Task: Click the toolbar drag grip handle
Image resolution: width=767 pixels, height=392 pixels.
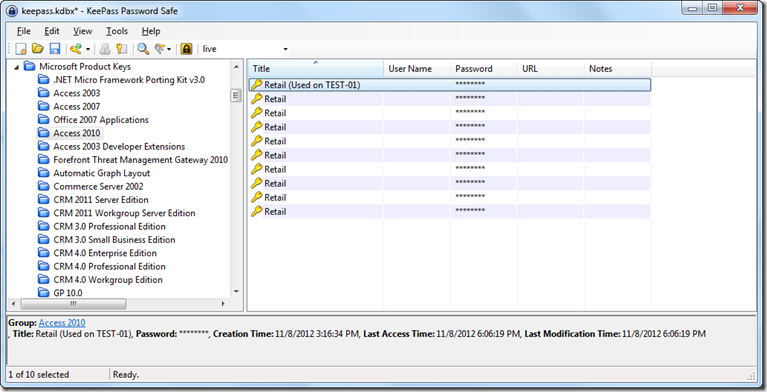Action: click(10, 49)
